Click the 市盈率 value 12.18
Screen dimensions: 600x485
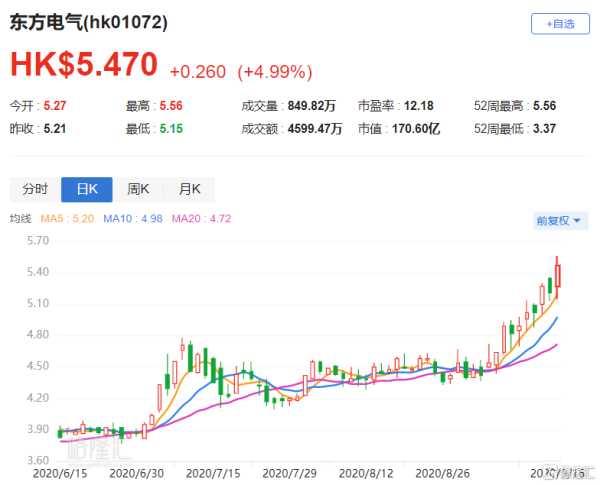click(x=419, y=106)
